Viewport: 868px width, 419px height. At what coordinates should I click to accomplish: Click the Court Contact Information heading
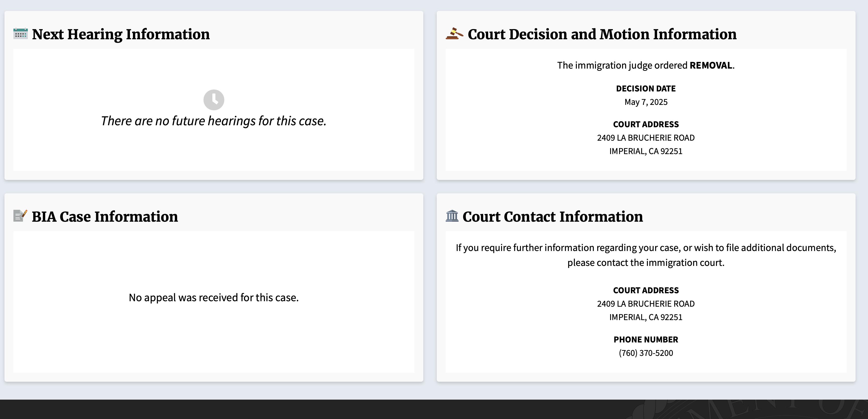coord(552,217)
